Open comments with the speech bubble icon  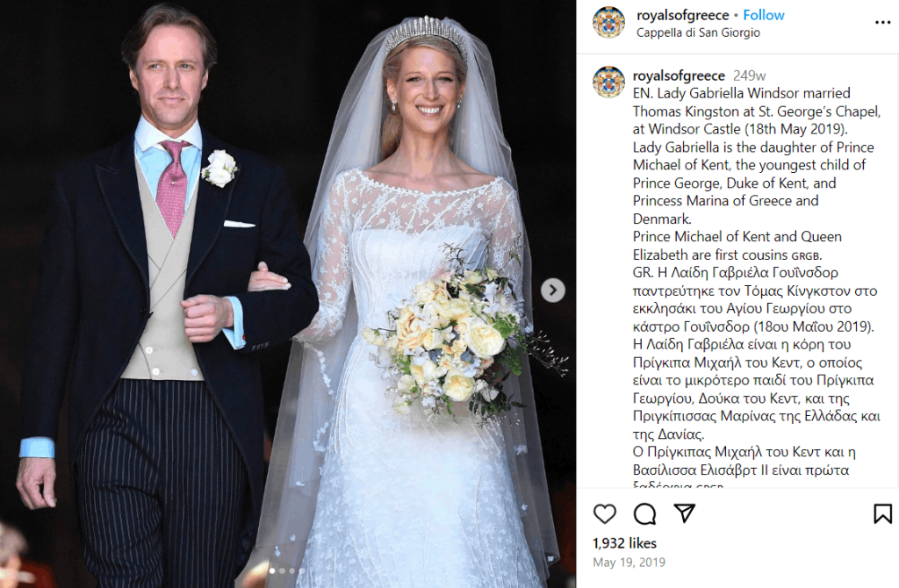pyautogui.click(x=644, y=513)
